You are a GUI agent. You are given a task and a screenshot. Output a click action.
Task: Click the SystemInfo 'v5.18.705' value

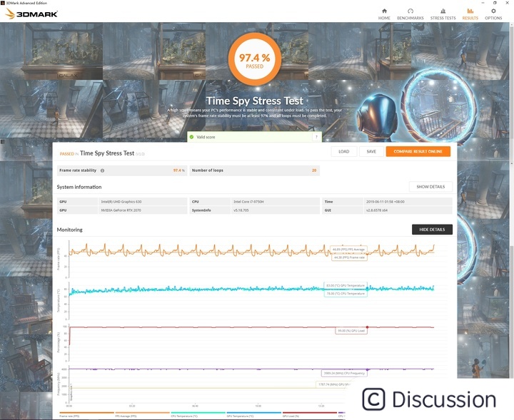(x=241, y=210)
